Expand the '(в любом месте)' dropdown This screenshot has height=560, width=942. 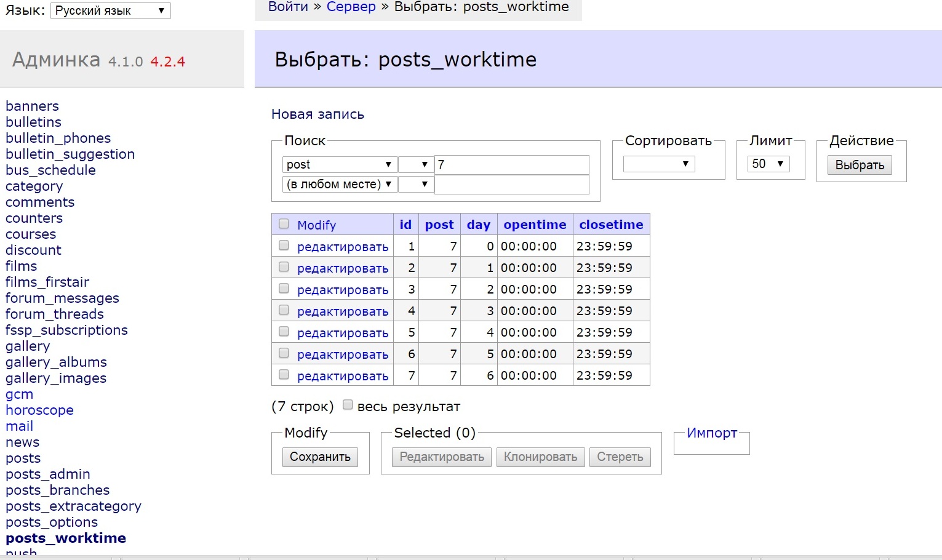click(338, 184)
